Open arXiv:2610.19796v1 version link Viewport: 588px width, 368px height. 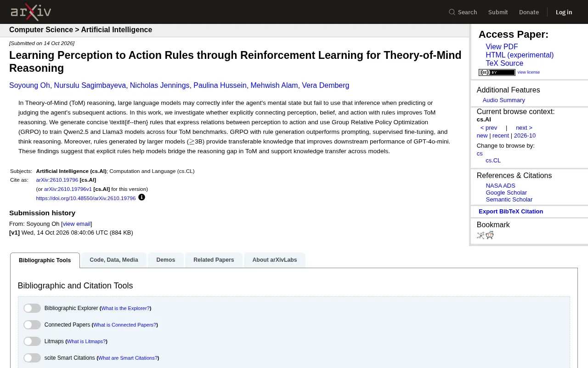coord(68,189)
